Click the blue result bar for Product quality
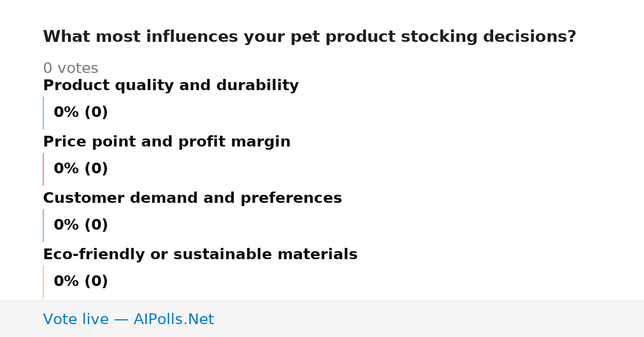This screenshot has height=337, width=644. click(x=43, y=113)
